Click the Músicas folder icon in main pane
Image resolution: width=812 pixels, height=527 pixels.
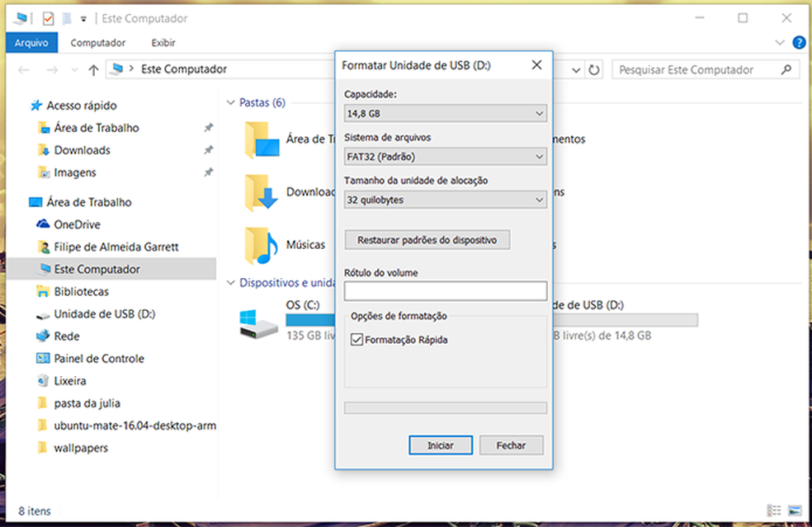point(262,245)
